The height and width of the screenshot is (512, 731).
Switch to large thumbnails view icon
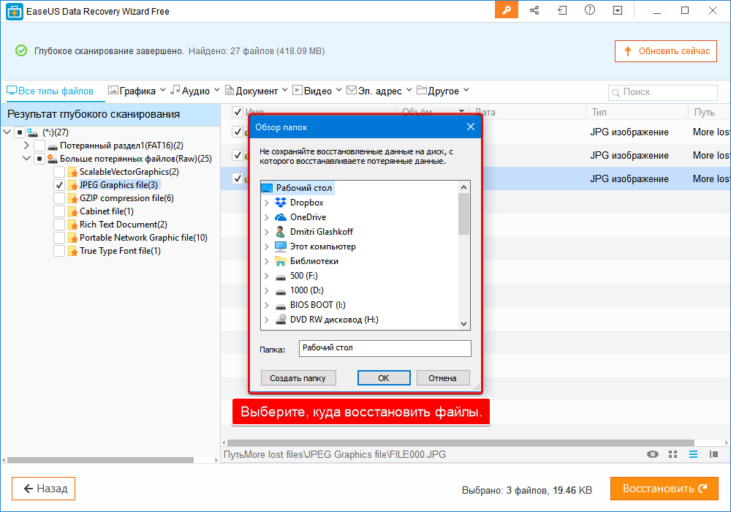pos(673,454)
